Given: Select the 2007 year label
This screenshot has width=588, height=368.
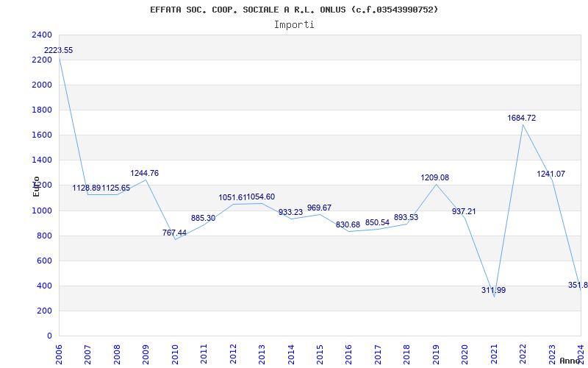Looking at the screenshot, I should 87,355.
